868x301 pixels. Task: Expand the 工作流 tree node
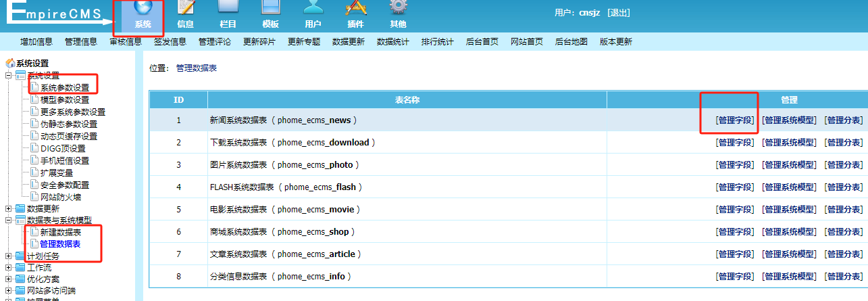(x=9, y=268)
